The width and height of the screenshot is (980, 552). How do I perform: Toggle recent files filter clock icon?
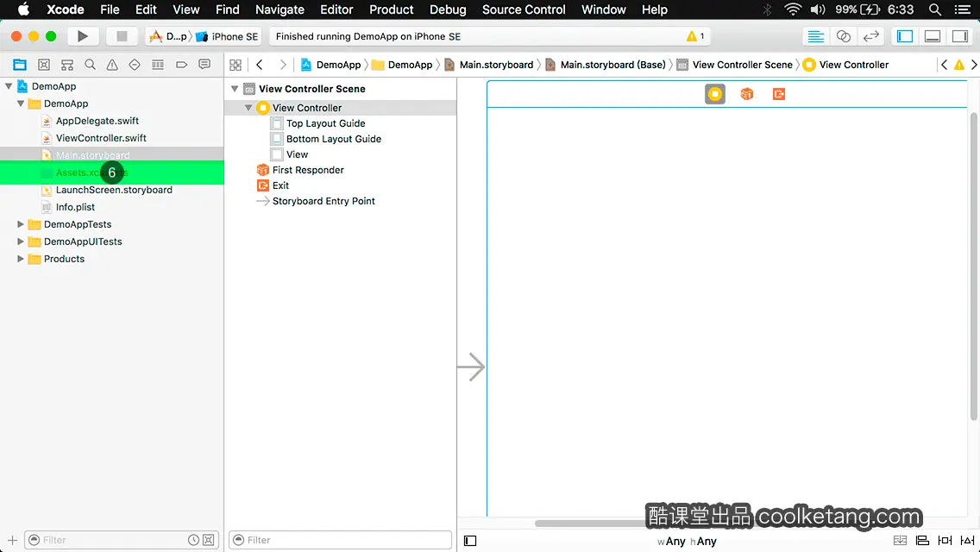tap(194, 540)
